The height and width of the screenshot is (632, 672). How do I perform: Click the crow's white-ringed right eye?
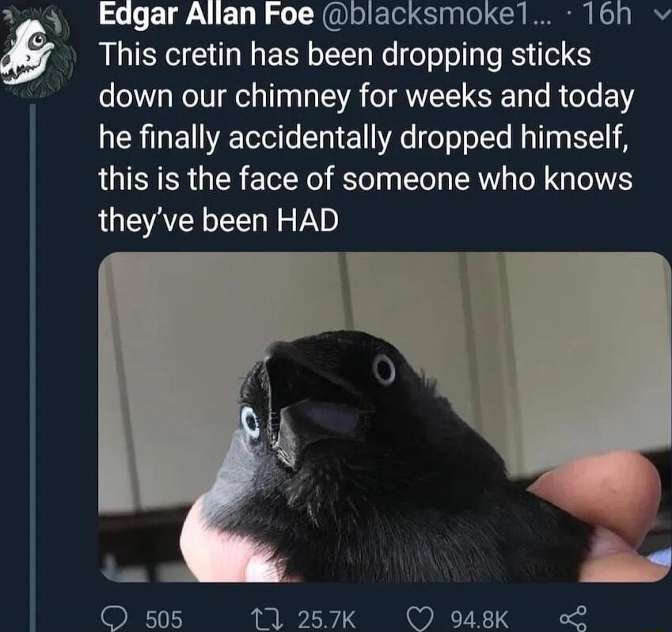click(x=384, y=369)
